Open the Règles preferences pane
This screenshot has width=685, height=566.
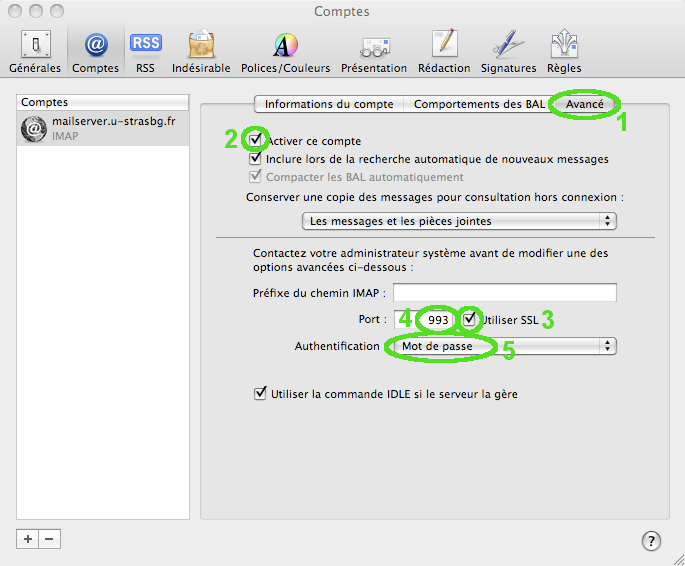565,50
